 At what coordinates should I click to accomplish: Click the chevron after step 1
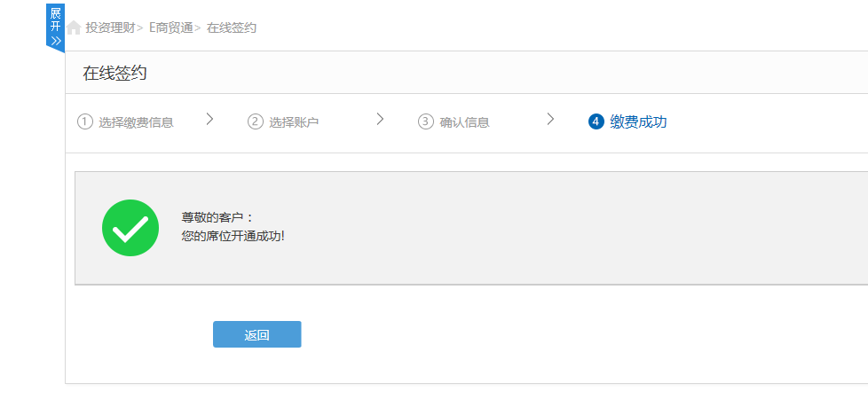point(209,119)
